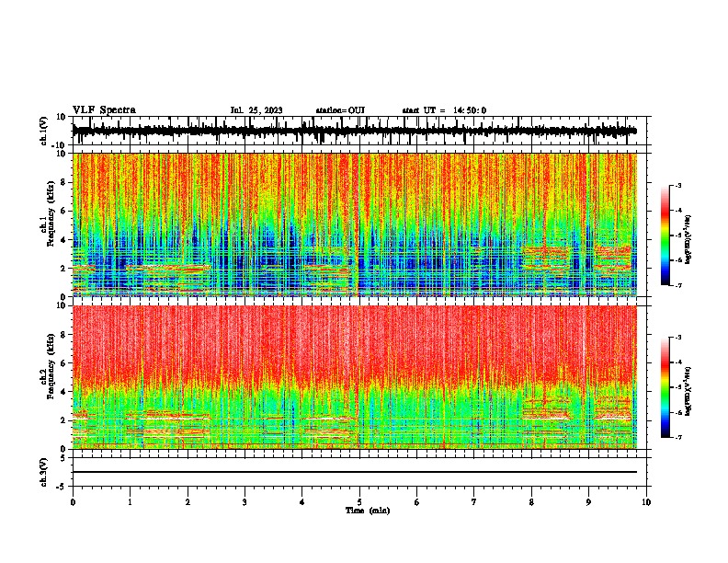
Task: Click the 4 kHz tick on ch.2 frequency axis
Action: [x=63, y=392]
